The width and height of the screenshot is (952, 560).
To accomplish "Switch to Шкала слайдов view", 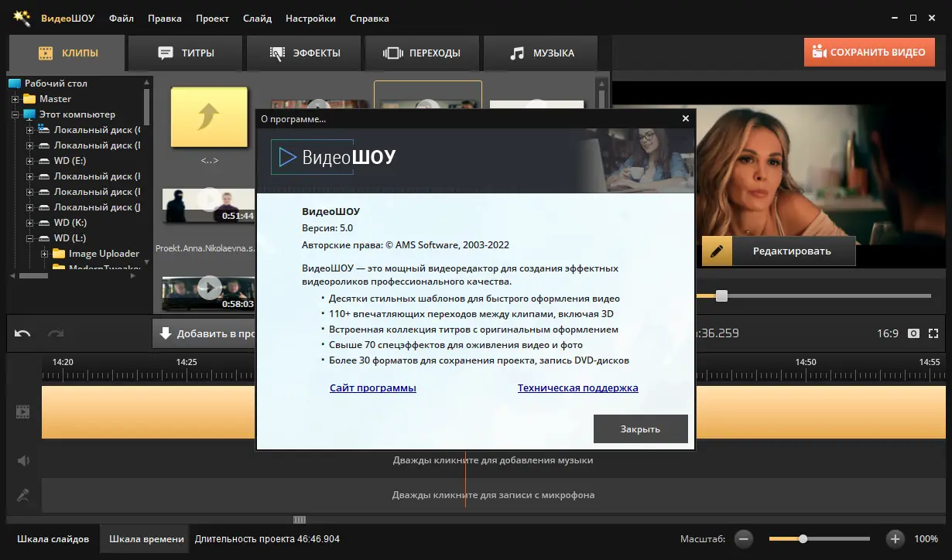I will tap(53, 539).
